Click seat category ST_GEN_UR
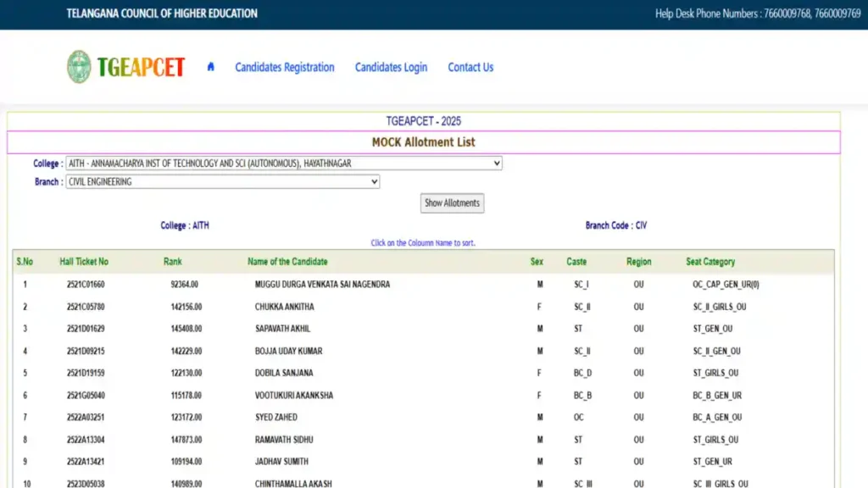This screenshot has height=488, width=868. pos(712,462)
